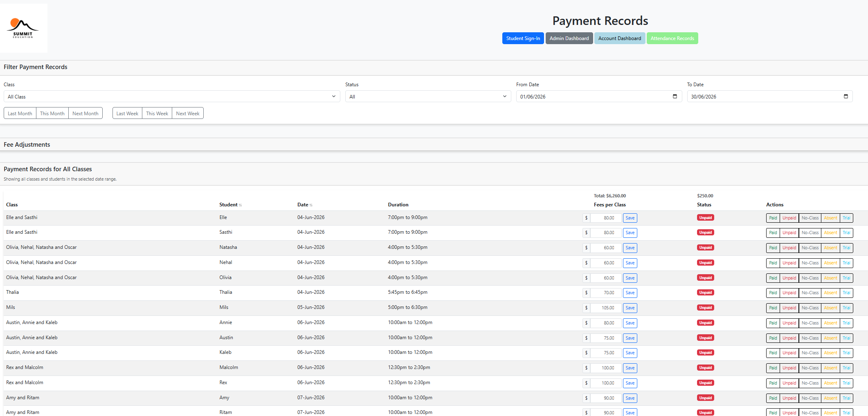
Task: Filter by Next Month
Action: click(x=85, y=113)
